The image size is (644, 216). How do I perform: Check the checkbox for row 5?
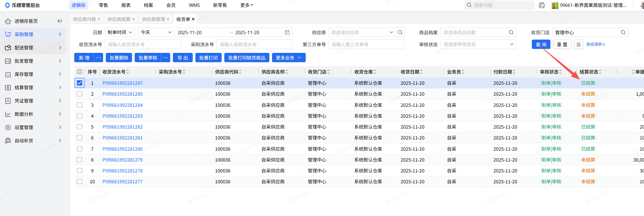[x=80, y=127]
